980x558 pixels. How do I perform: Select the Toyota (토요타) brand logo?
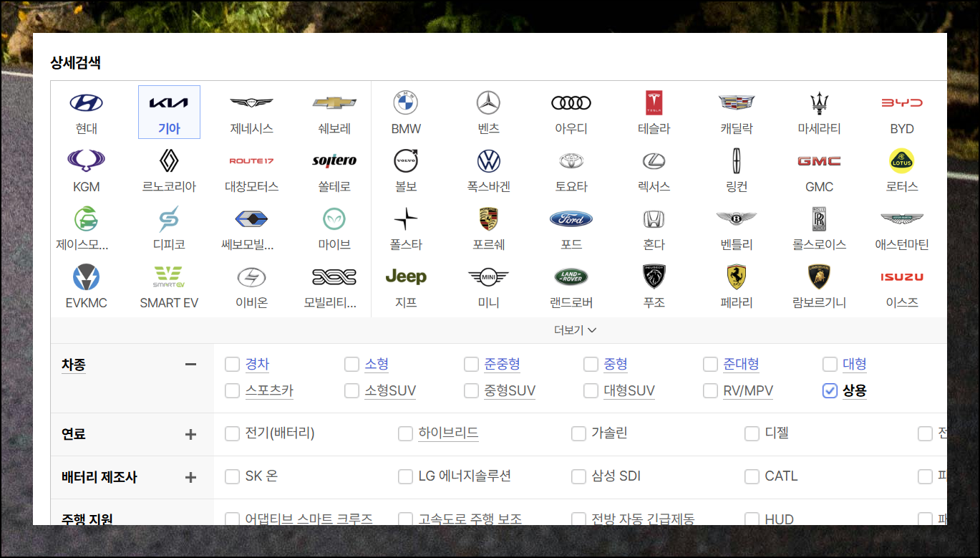pos(571,160)
